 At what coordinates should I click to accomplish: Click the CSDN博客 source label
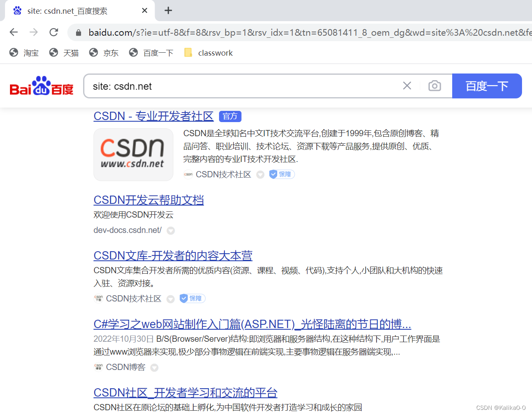point(126,367)
